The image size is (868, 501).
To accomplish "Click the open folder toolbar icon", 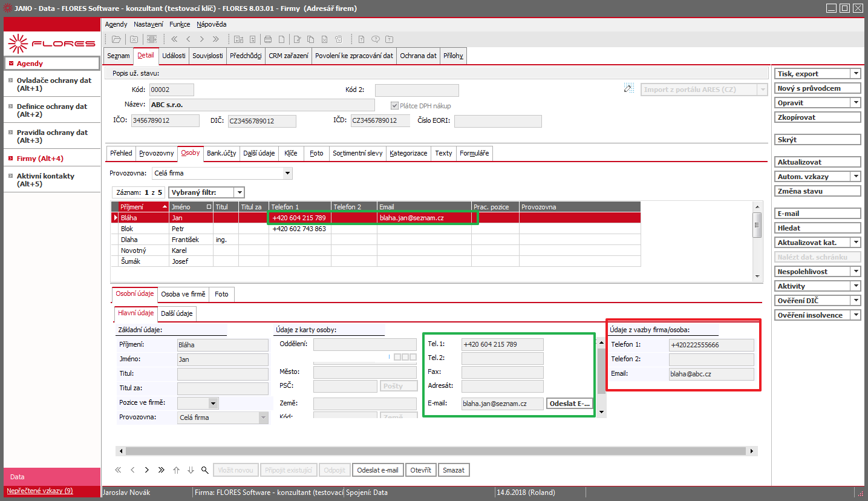I will click(116, 39).
